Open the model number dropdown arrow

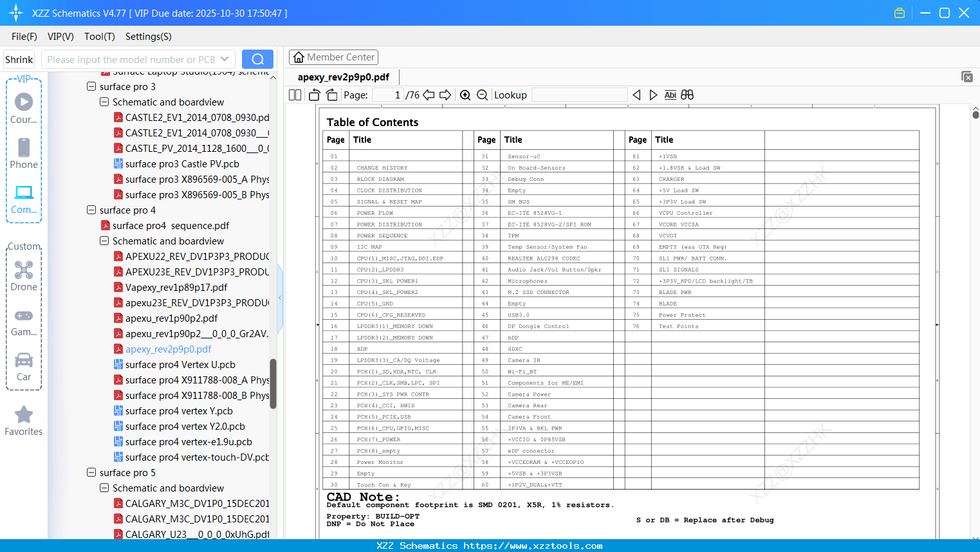point(225,59)
